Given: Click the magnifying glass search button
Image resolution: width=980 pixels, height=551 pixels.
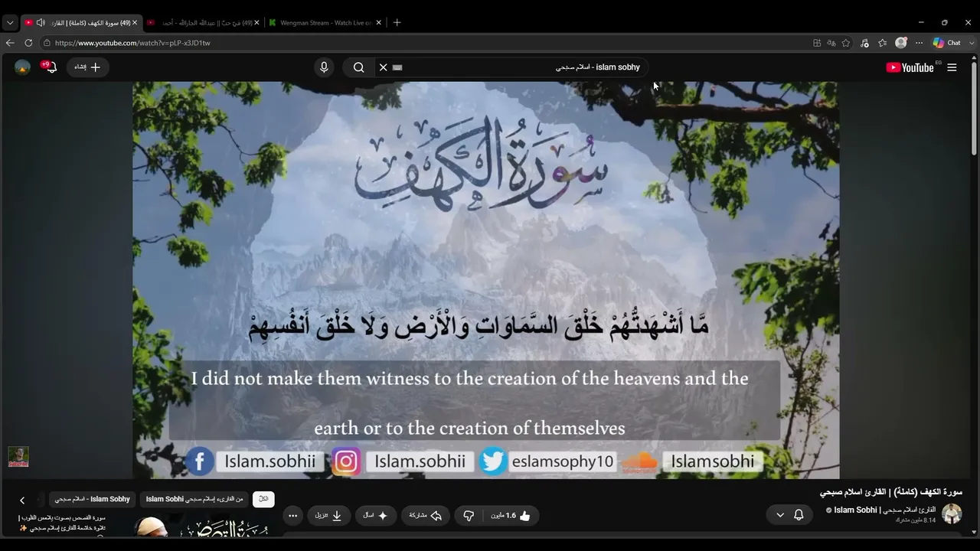Looking at the screenshot, I should (x=358, y=67).
